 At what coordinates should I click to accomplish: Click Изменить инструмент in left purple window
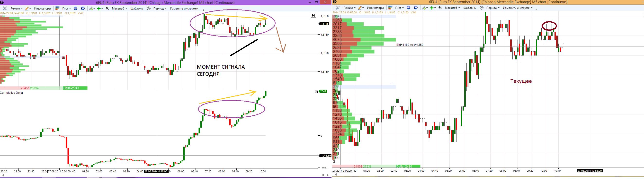(185, 9)
